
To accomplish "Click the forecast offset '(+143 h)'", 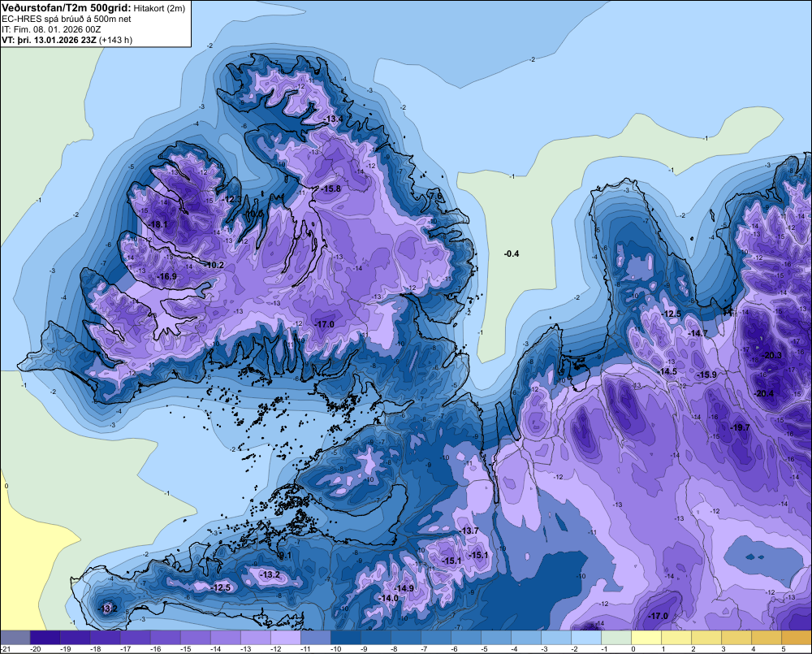I will click(115, 40).
